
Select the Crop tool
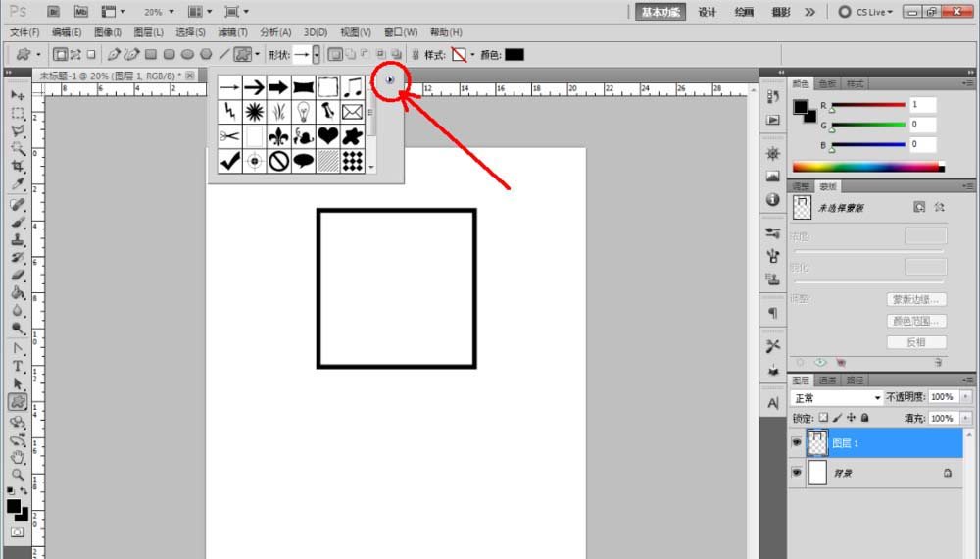pyautogui.click(x=18, y=167)
